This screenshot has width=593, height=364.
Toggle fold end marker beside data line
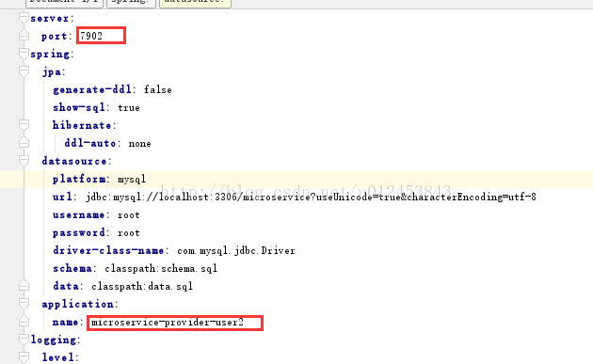coord(24,286)
